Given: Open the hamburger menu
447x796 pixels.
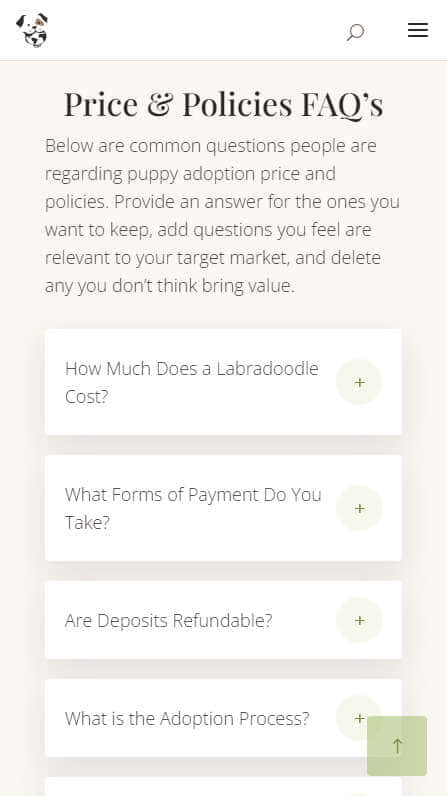Looking at the screenshot, I should coord(418,30).
